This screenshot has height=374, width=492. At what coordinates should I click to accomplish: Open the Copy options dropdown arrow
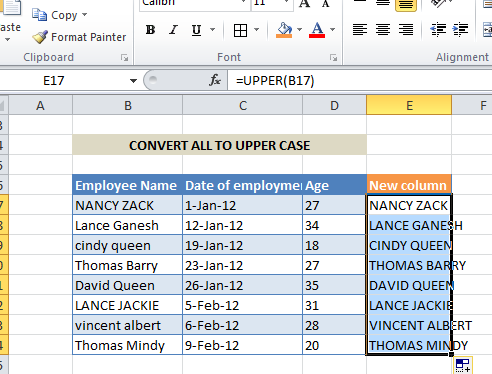pos(85,15)
